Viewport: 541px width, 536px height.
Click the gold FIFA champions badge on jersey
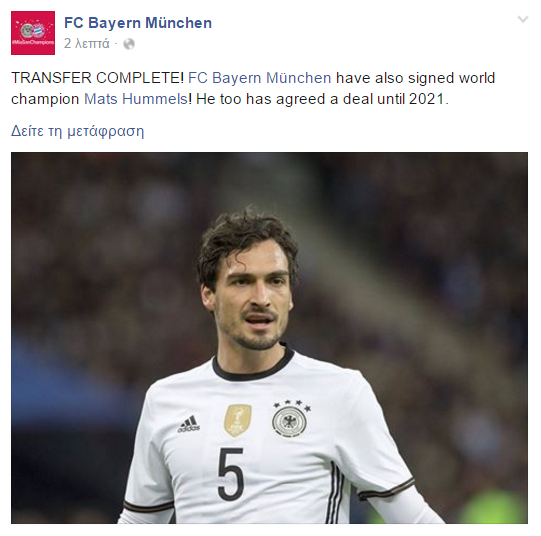[237, 420]
